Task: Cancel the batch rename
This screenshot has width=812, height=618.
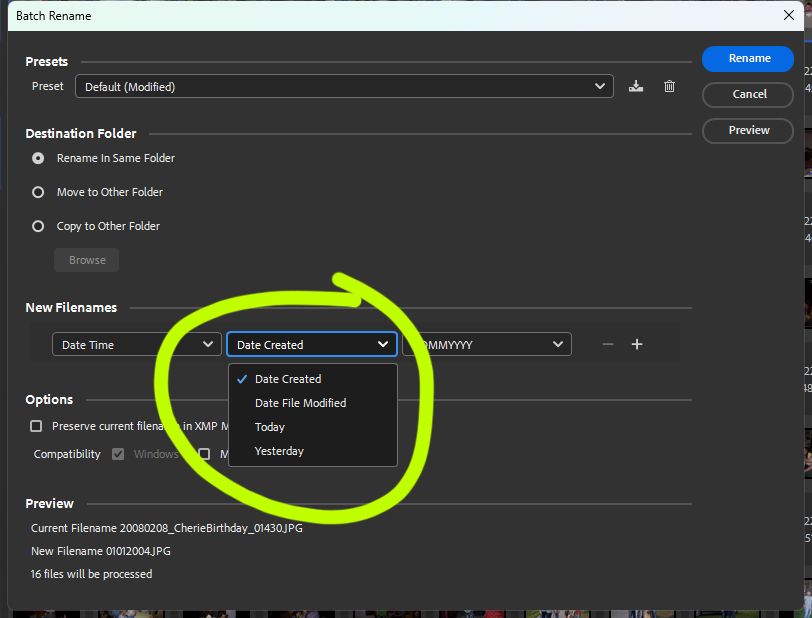Action: point(748,94)
